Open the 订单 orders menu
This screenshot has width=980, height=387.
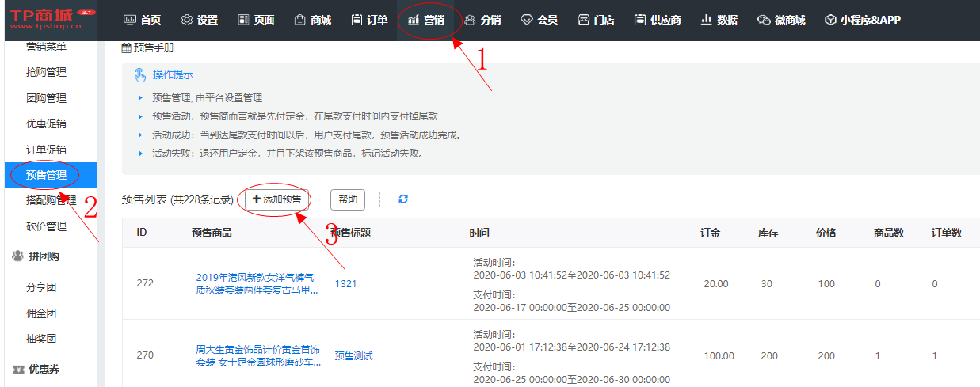369,20
